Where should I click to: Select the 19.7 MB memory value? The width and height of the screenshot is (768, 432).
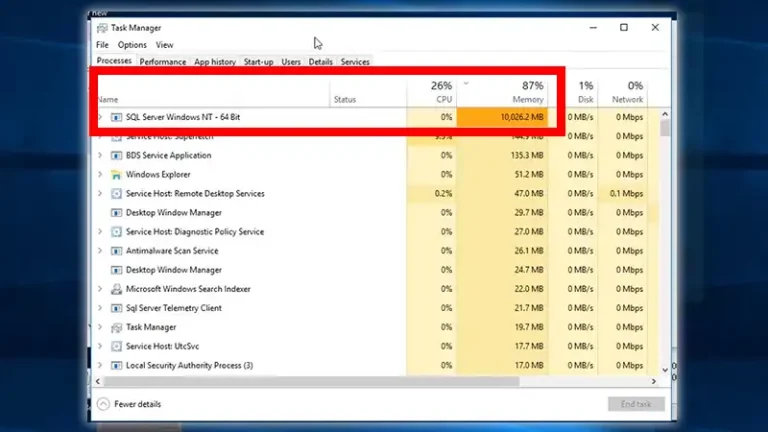click(x=528, y=327)
